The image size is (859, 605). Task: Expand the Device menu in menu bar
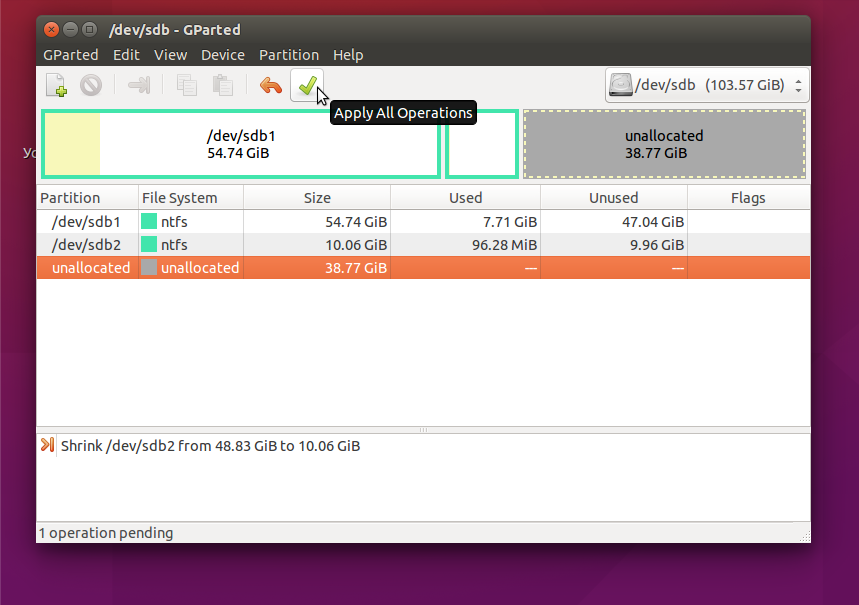(222, 55)
